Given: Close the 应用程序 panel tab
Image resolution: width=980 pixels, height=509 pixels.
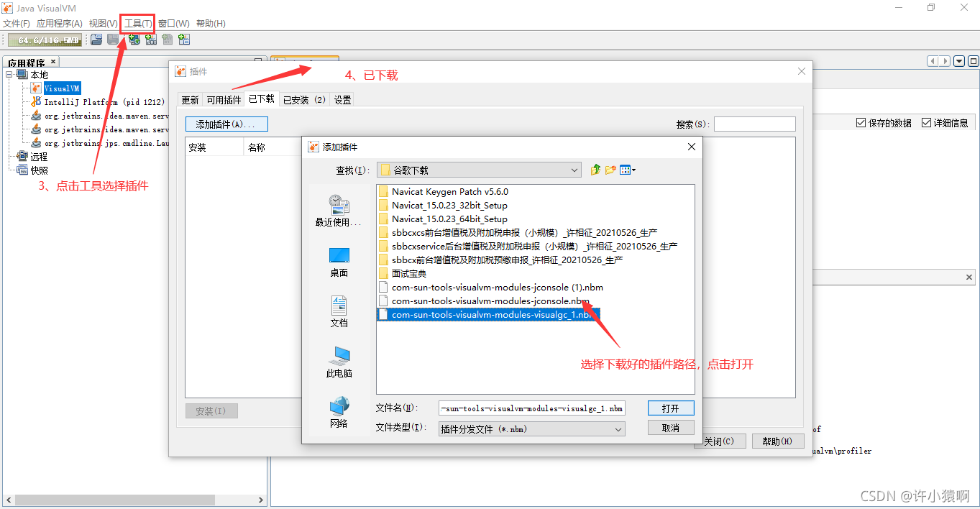Looking at the screenshot, I should pos(53,62).
